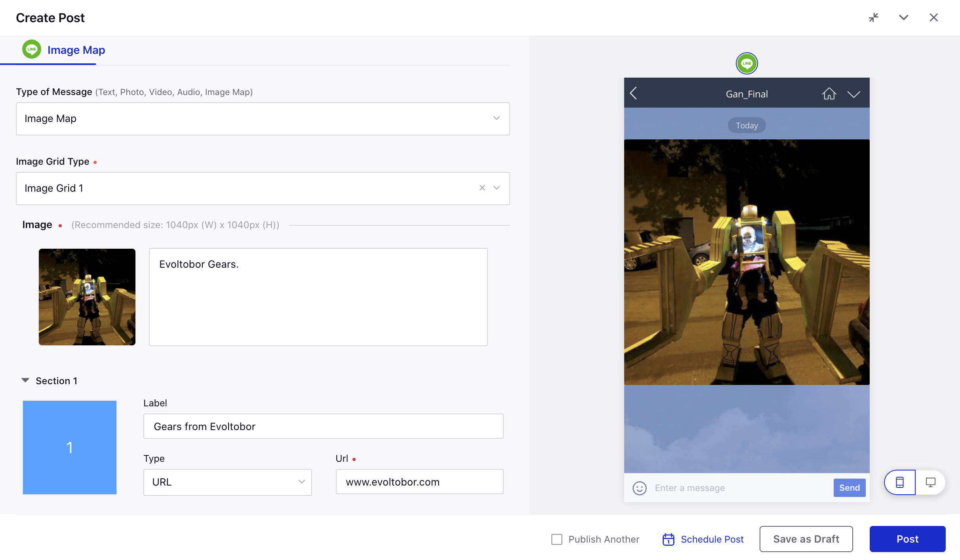Open the URL Type dropdown

click(228, 482)
